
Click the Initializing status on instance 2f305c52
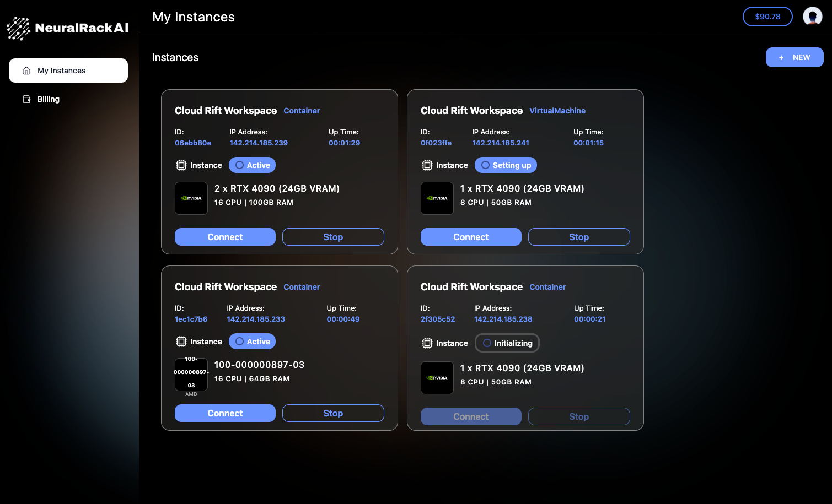[x=507, y=343]
